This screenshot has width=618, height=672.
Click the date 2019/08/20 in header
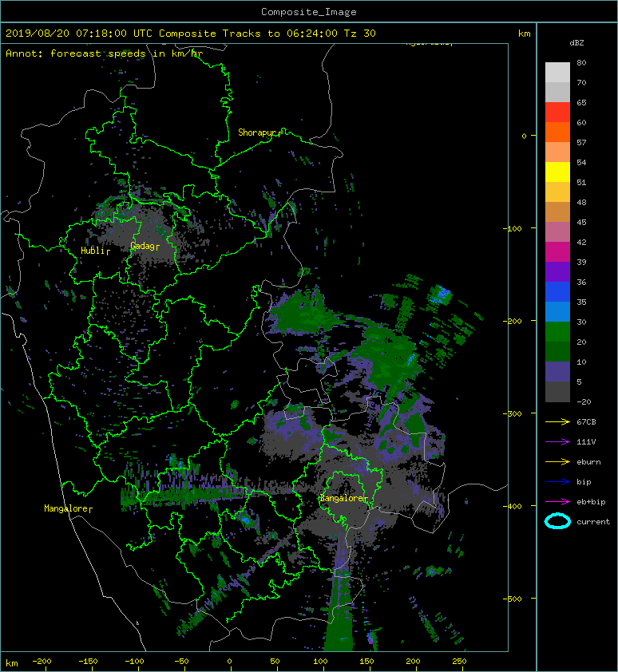coord(38,34)
